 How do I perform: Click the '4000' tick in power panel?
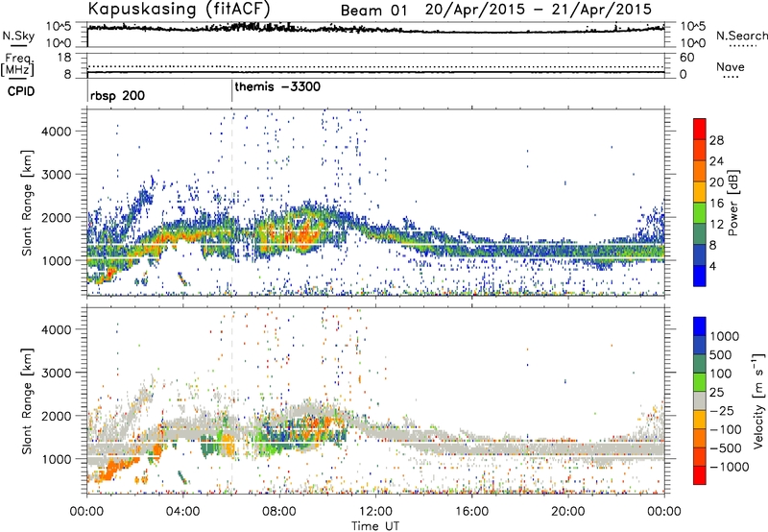click(56, 132)
